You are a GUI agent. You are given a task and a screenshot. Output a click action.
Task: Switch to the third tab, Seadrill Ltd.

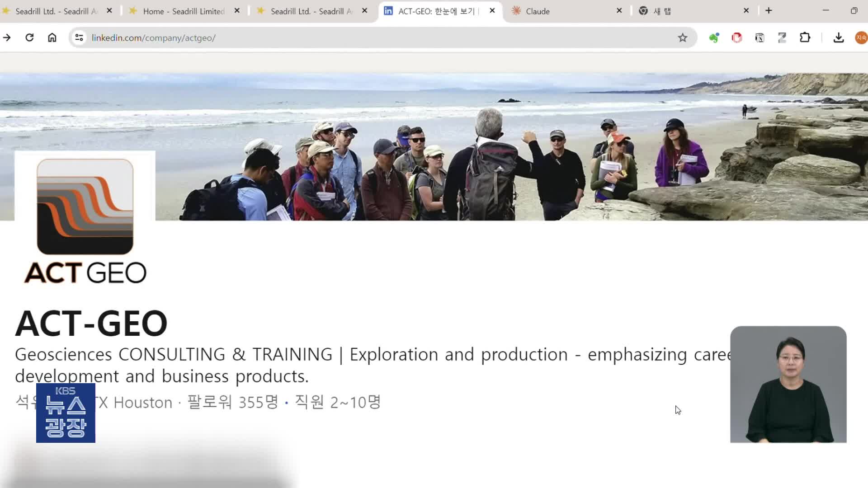pyautogui.click(x=311, y=11)
